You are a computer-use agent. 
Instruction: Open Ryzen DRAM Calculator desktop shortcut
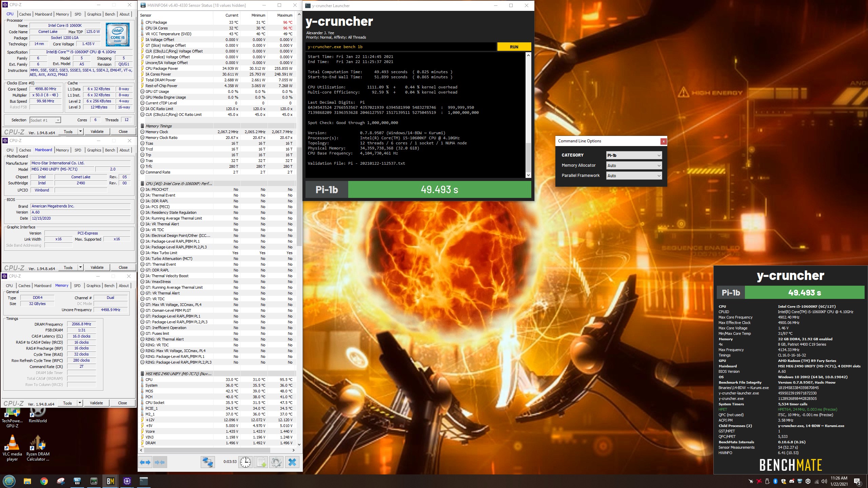[38, 448]
